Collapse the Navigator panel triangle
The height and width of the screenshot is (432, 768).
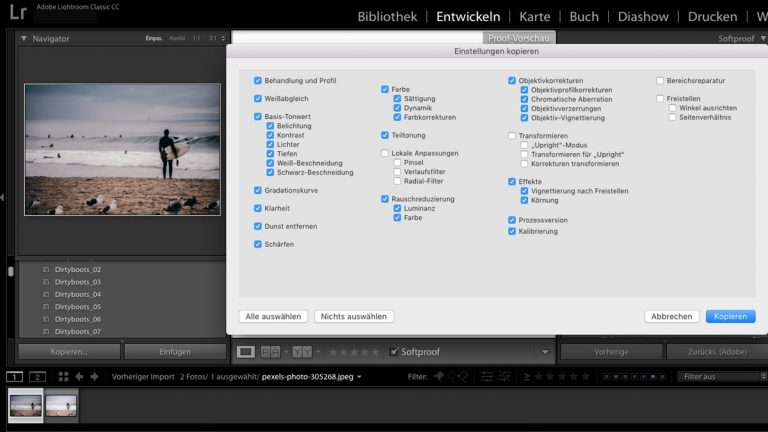coord(24,38)
